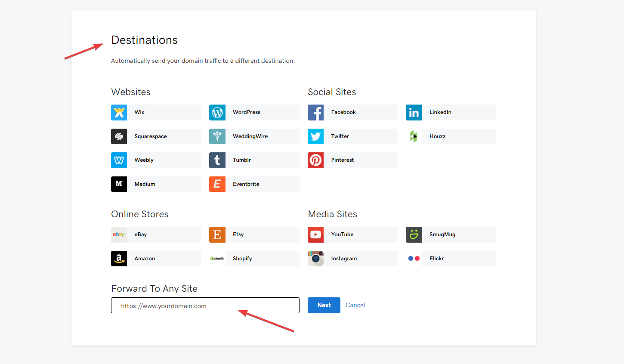Viewport: 624px width, 364px height.
Task: Pick Squarespace as forwarding destination
Action: coord(156,136)
